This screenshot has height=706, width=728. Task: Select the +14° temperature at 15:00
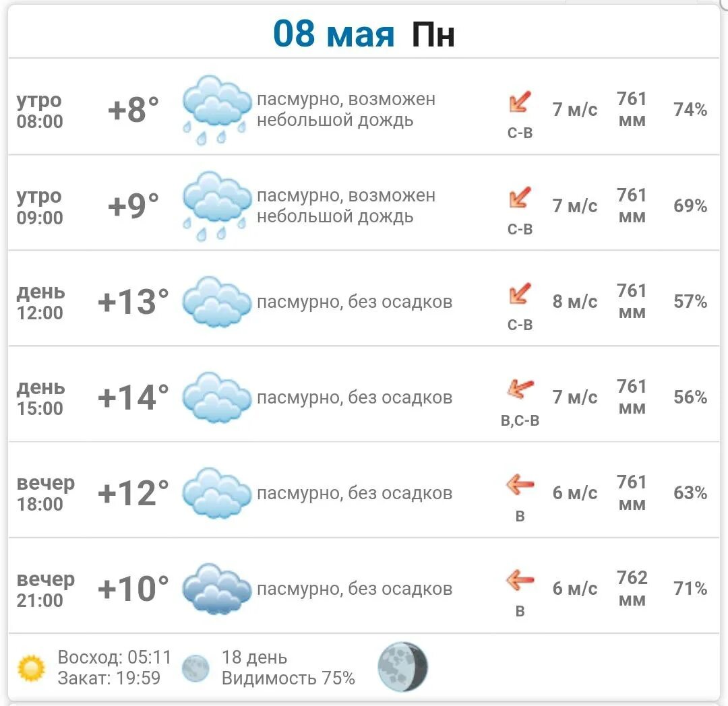(133, 397)
